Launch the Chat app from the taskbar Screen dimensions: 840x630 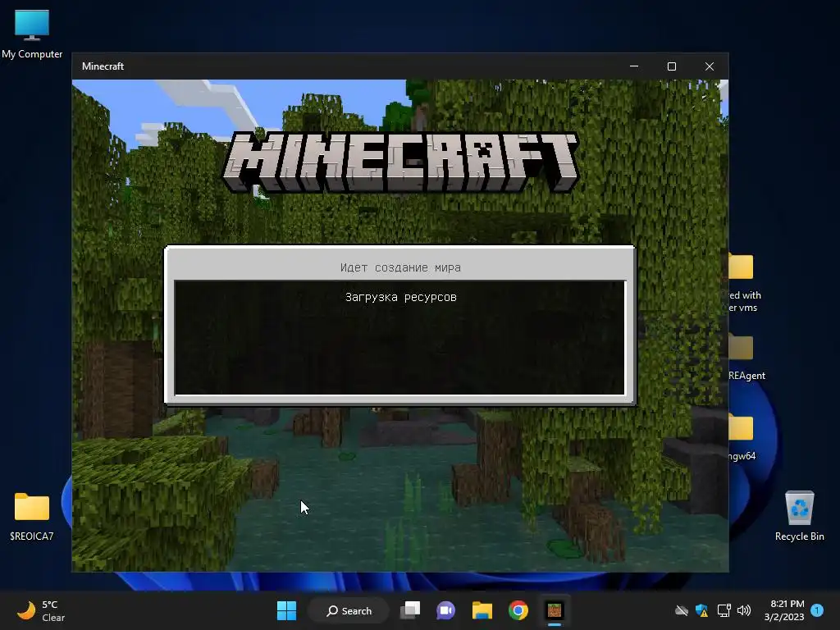coord(445,610)
